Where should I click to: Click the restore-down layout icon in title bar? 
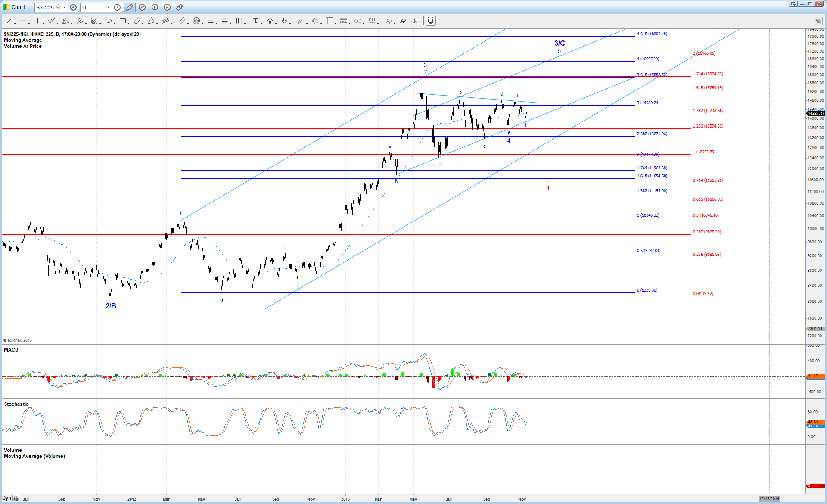click(793, 3)
